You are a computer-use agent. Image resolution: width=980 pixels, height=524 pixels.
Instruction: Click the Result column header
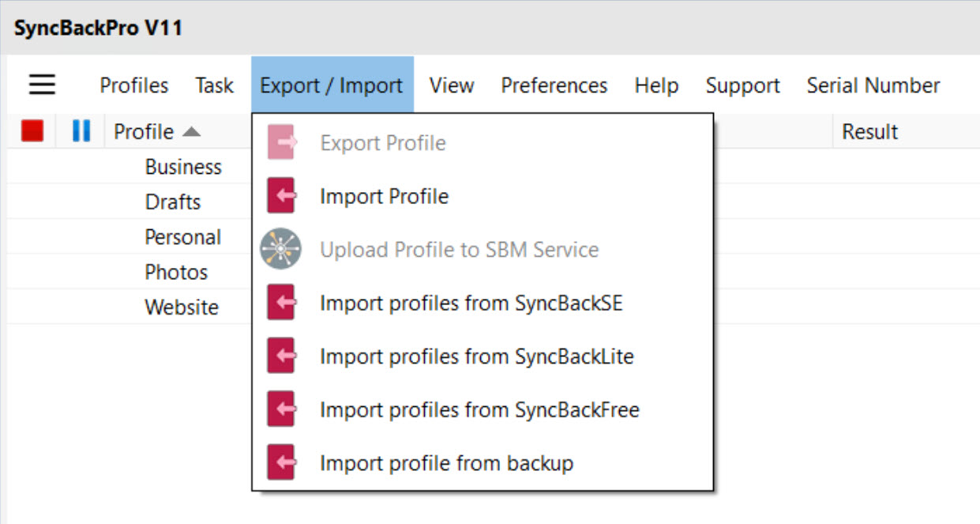906,131
